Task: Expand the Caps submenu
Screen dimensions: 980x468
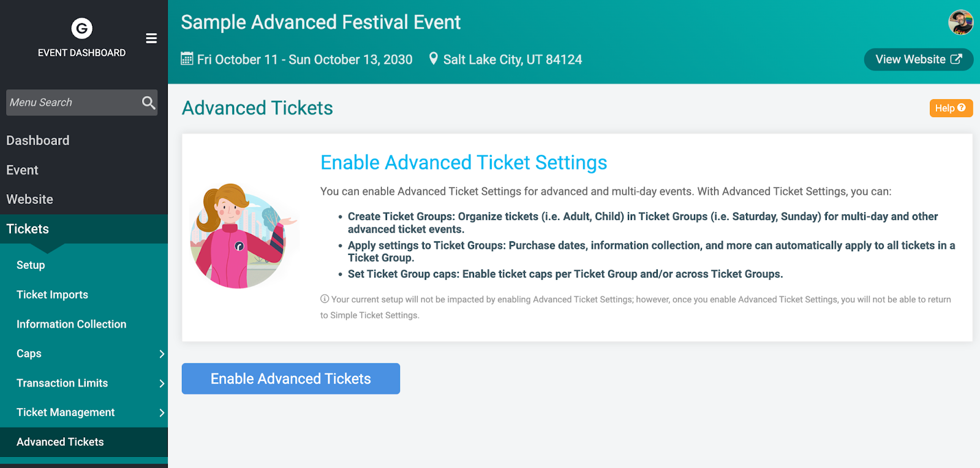Action: [x=161, y=353]
